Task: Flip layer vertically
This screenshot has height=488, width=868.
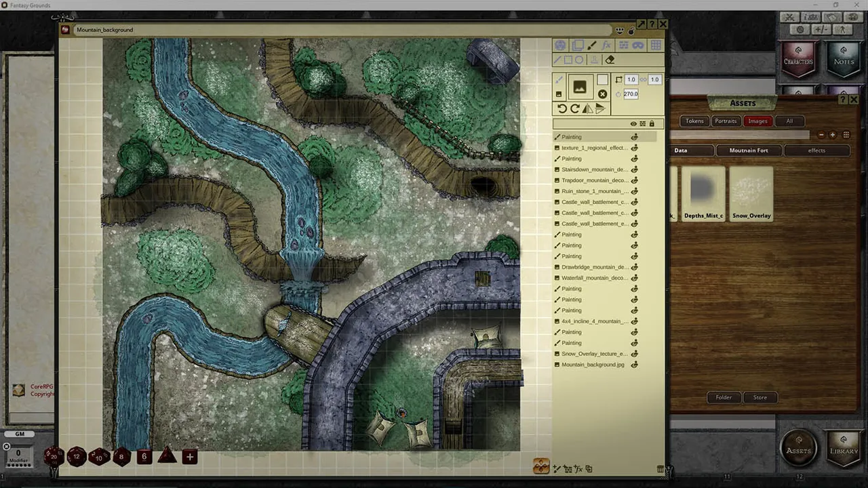Action: click(600, 108)
